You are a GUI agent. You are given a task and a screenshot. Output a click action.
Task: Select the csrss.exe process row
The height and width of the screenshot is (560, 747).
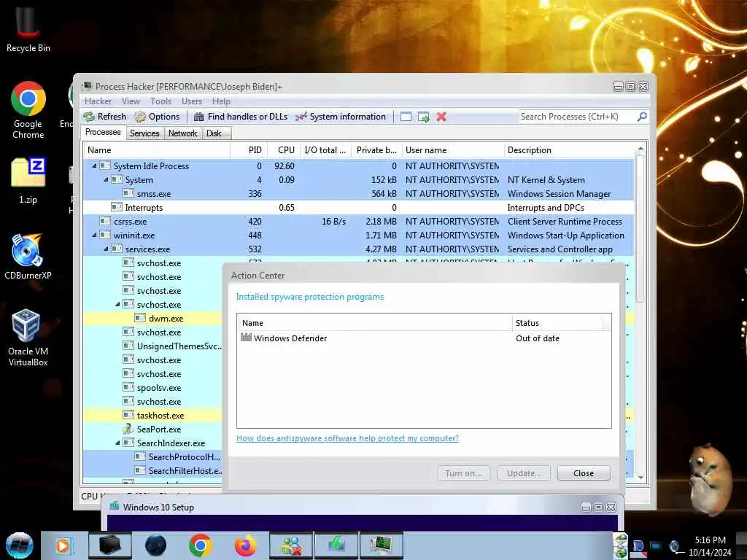(x=358, y=222)
